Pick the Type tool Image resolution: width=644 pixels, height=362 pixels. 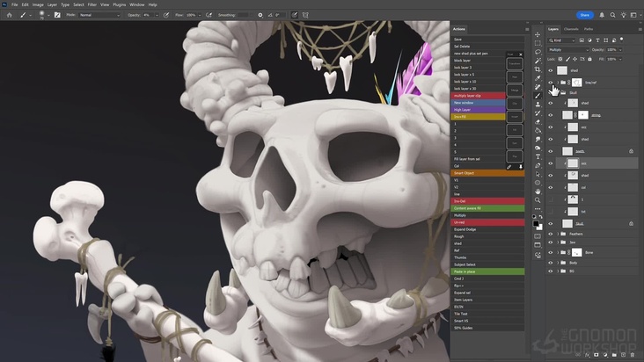[538, 156]
